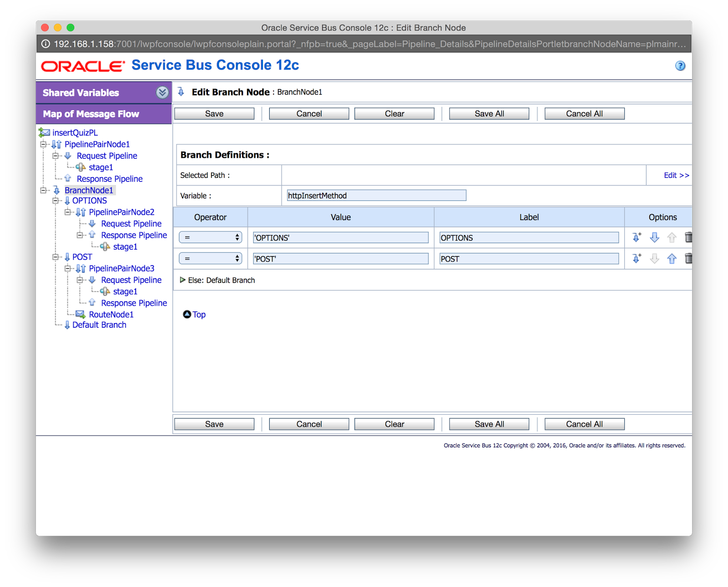Click the PipelinePairNode1 double-arrow icon
728x587 pixels.
(56, 144)
